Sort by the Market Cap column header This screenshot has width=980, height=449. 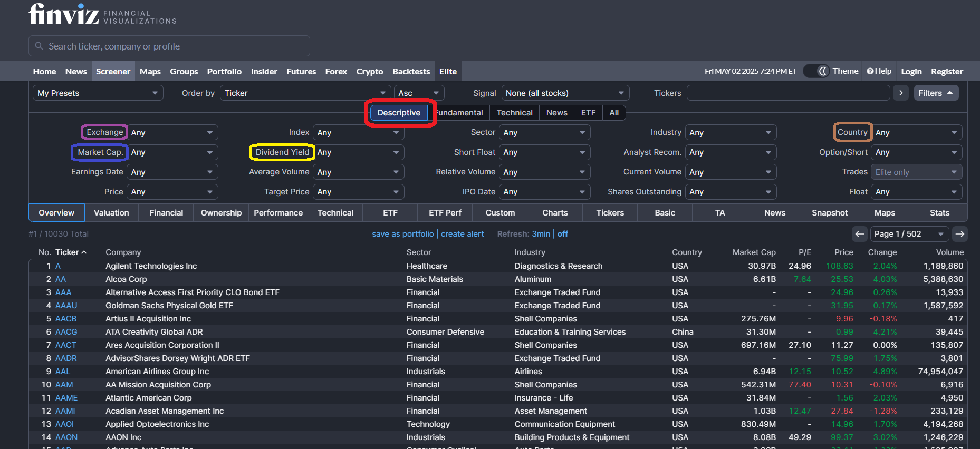(754, 252)
